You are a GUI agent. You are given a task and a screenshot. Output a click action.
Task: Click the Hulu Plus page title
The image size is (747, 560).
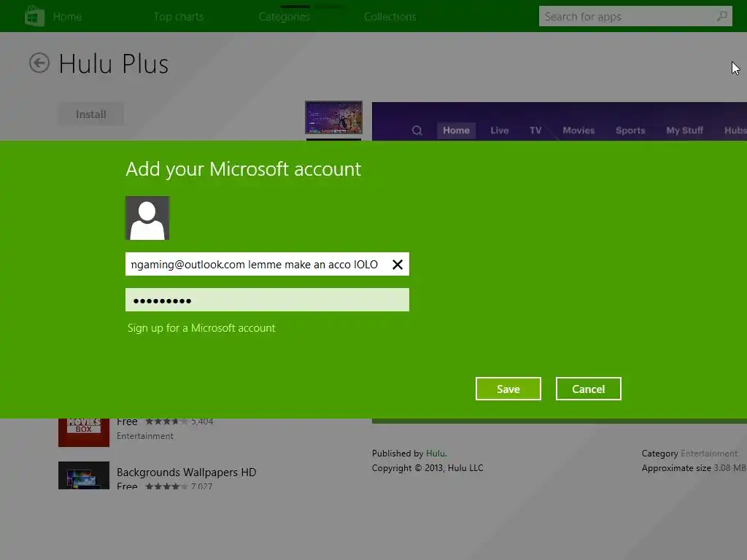[x=113, y=64]
